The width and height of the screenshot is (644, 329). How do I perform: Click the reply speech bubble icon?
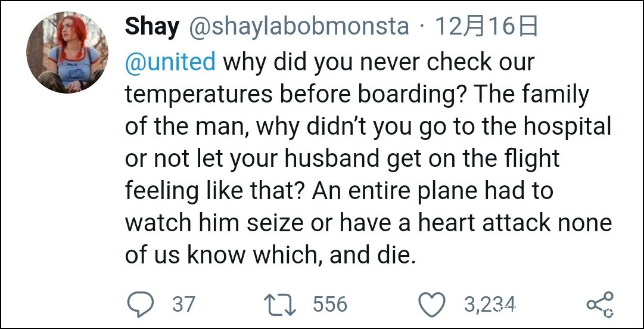140,305
